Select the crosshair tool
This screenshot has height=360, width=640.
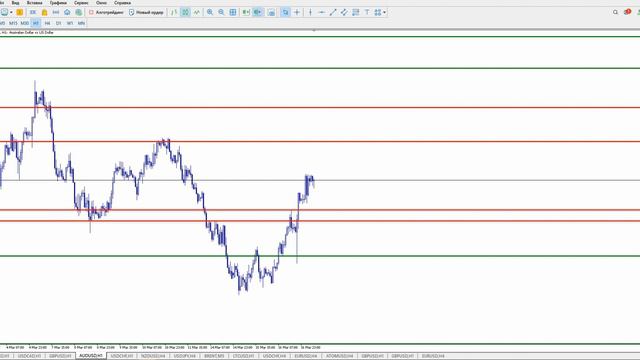pos(297,12)
